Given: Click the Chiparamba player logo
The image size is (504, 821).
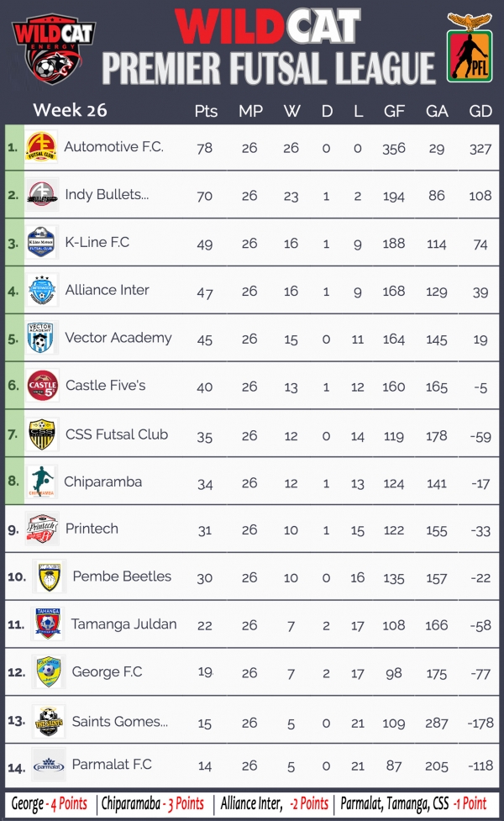Looking at the screenshot, I should 41,482.
